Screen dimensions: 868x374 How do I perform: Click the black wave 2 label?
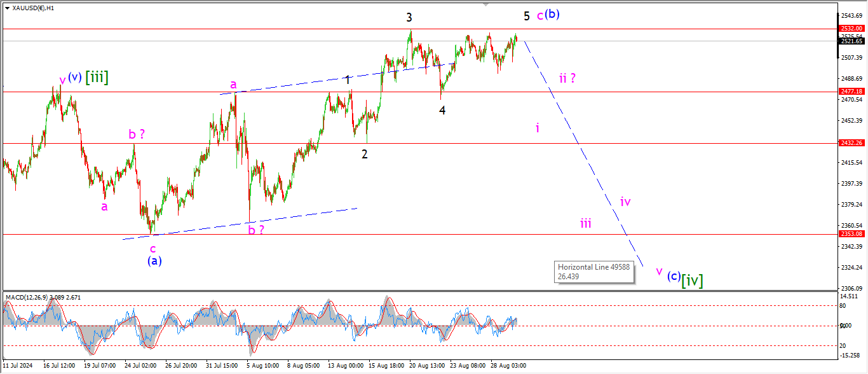(364, 154)
